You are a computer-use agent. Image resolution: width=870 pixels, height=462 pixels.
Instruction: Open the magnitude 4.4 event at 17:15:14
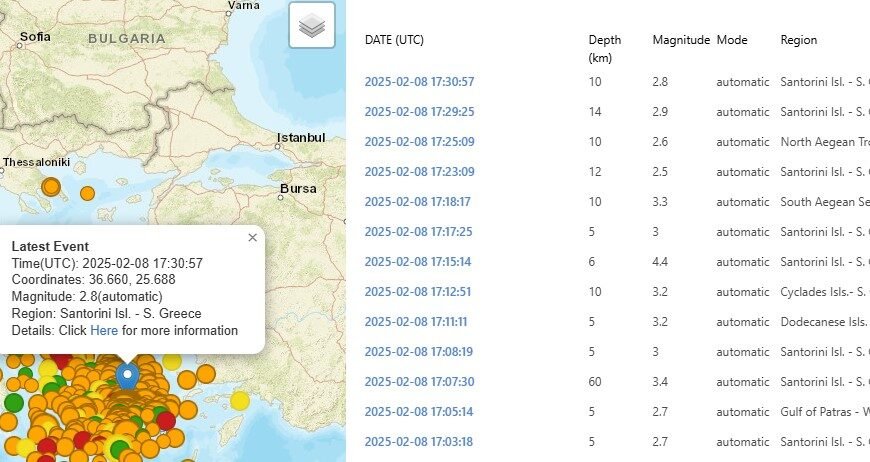419,262
